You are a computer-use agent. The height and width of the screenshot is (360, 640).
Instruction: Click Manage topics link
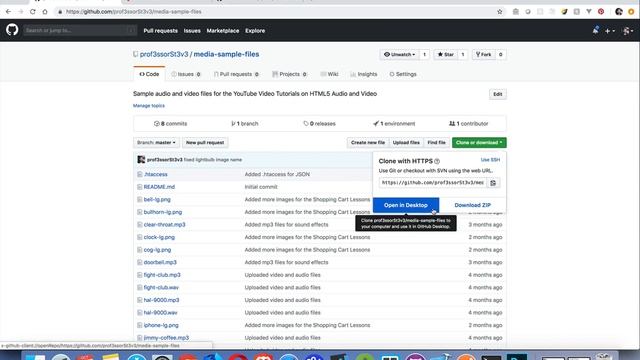(149, 106)
